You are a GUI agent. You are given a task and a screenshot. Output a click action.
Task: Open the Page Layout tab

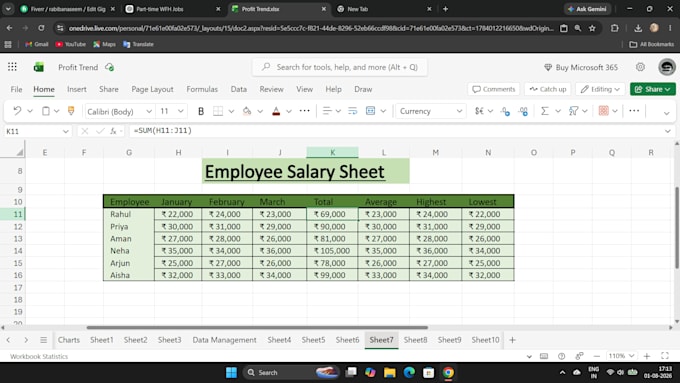click(x=152, y=89)
